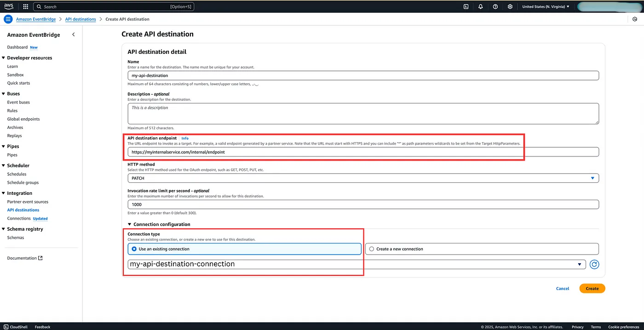644x330 pixels.
Task: Open CloudShell icon in top bar
Action: click(466, 6)
